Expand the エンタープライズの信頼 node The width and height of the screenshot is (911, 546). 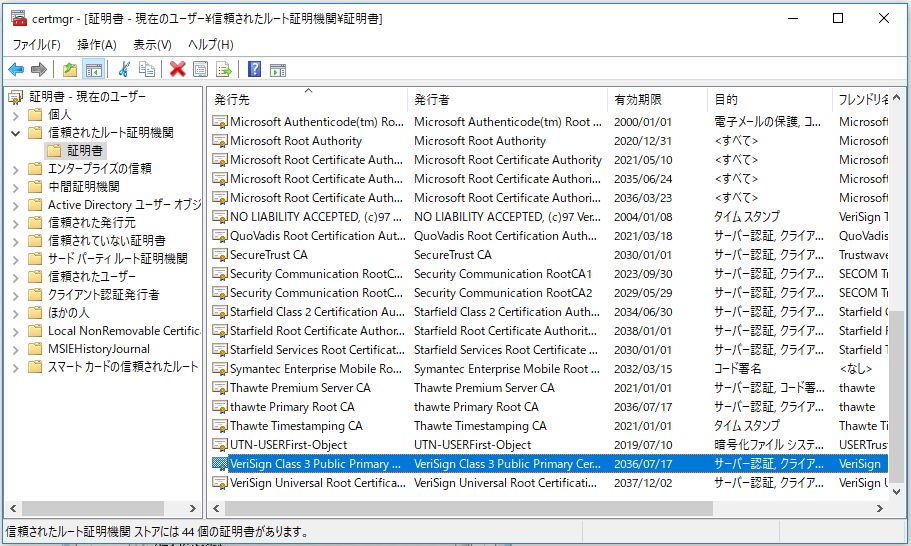(x=16, y=169)
